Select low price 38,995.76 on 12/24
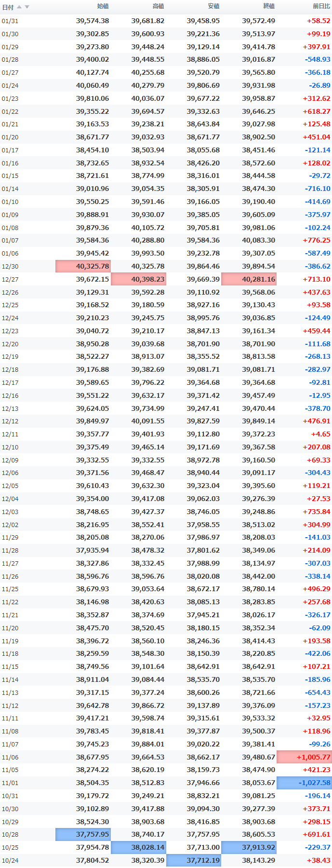Image resolution: width=332 pixels, height=868 pixels. coord(203,318)
